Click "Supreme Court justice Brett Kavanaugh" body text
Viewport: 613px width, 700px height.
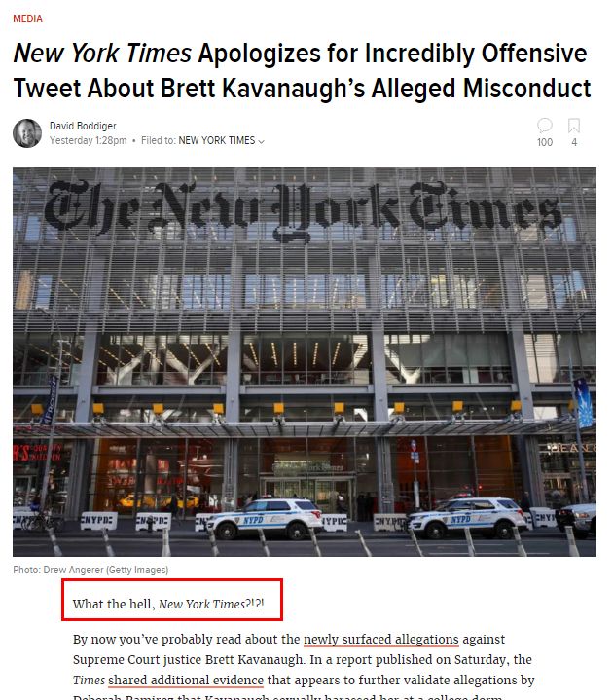click(x=187, y=659)
